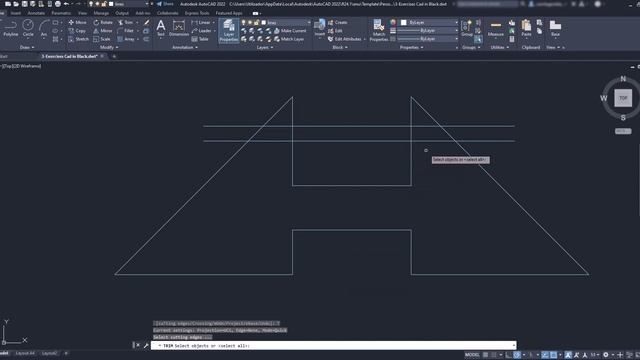Viewport: 640px width, 360px height.
Task: Click the Group tool
Action: (467, 28)
